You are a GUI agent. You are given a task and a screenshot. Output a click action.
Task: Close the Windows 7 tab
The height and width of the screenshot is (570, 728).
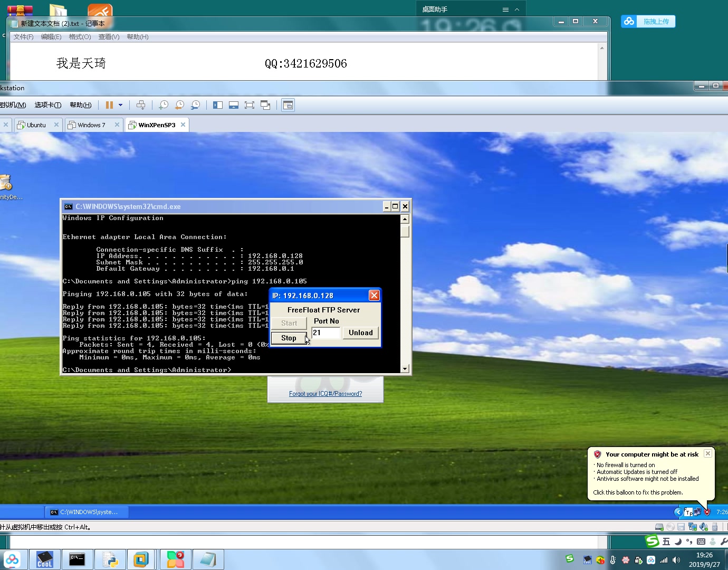click(117, 125)
